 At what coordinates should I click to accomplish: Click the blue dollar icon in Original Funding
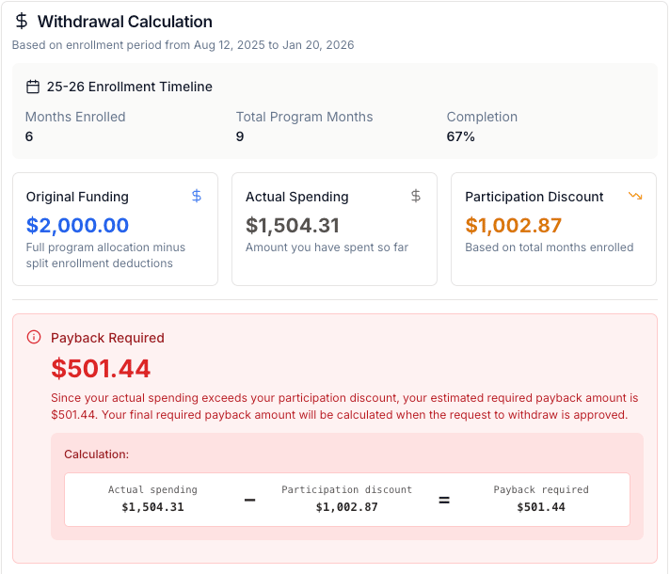(197, 196)
